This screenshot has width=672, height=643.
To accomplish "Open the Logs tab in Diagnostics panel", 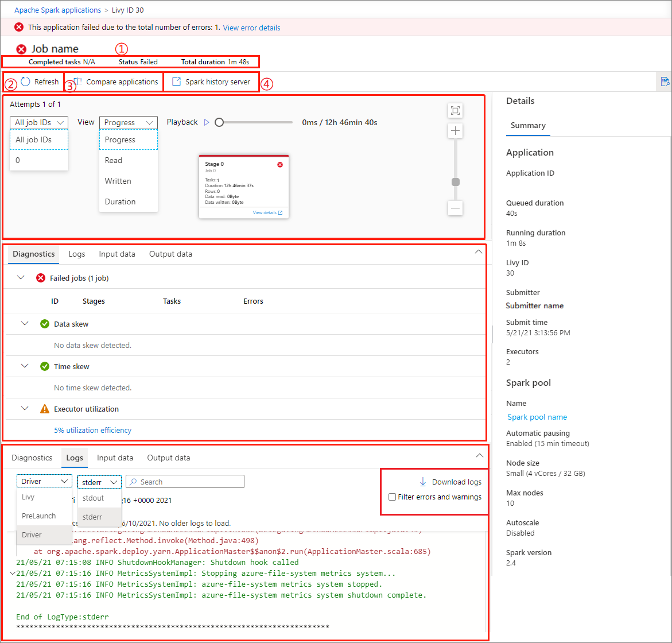I will (76, 254).
